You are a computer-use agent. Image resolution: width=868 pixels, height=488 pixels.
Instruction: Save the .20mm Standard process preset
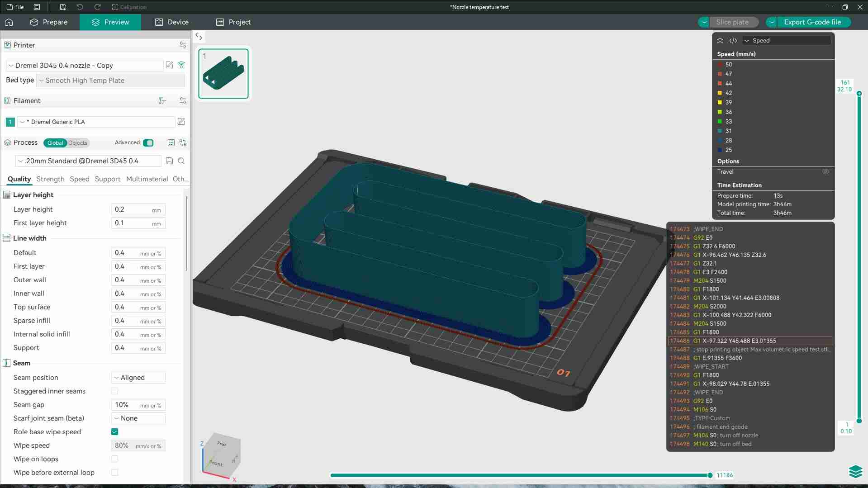tap(169, 161)
